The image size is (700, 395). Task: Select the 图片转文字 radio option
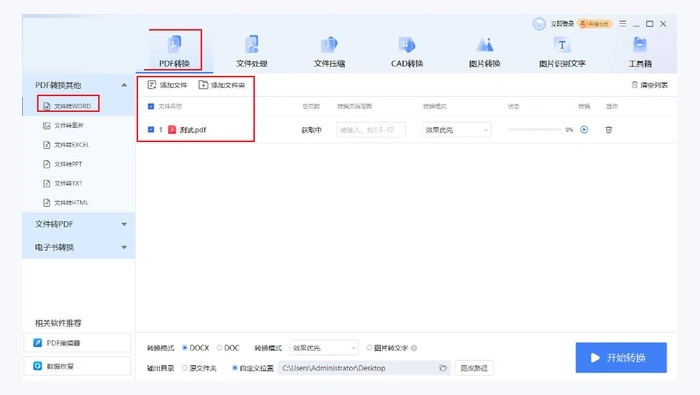coord(369,348)
